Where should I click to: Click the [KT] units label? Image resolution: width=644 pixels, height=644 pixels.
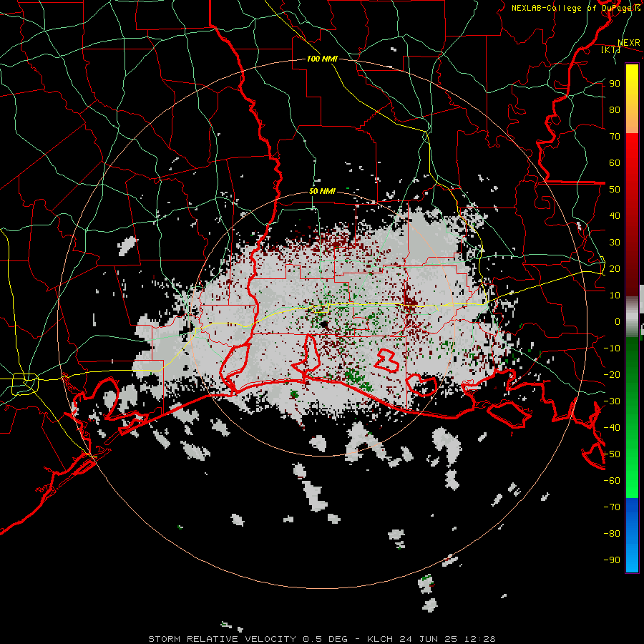click(x=611, y=49)
